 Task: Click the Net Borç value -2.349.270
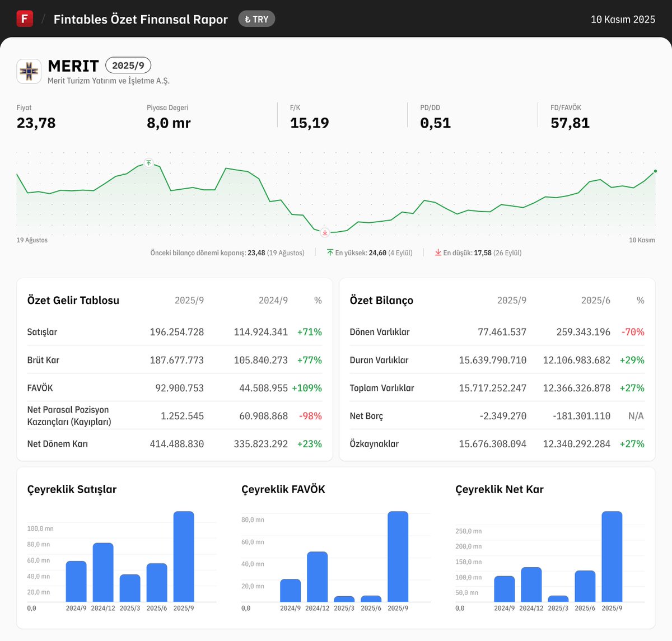pos(503,416)
